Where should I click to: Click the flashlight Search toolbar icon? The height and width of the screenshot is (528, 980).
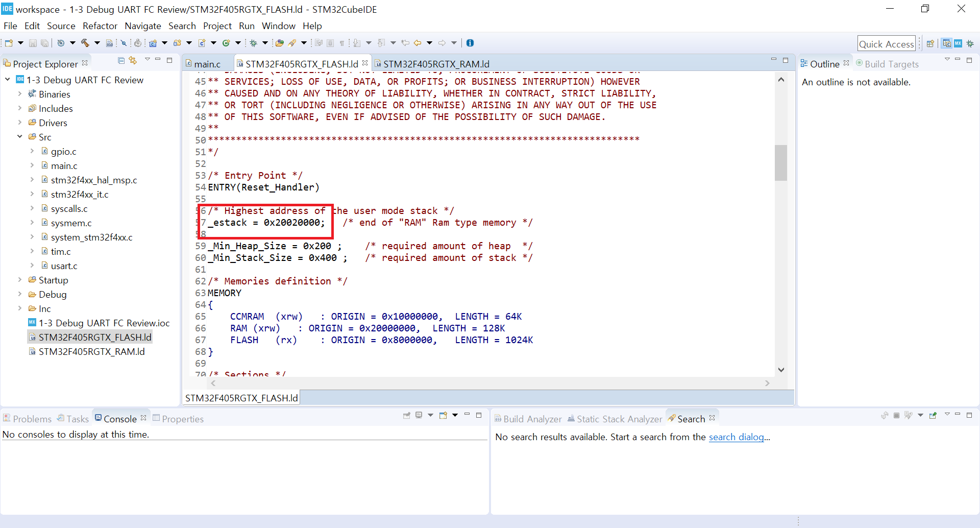[x=292, y=43]
